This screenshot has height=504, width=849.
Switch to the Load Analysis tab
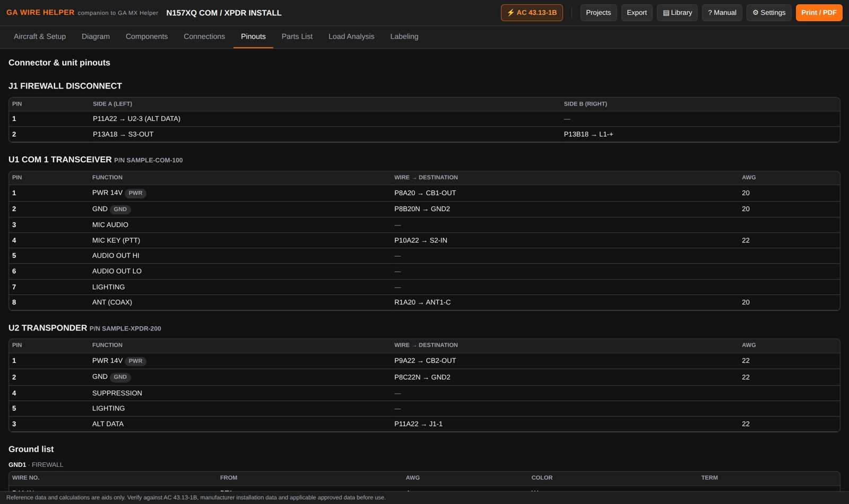(x=351, y=37)
